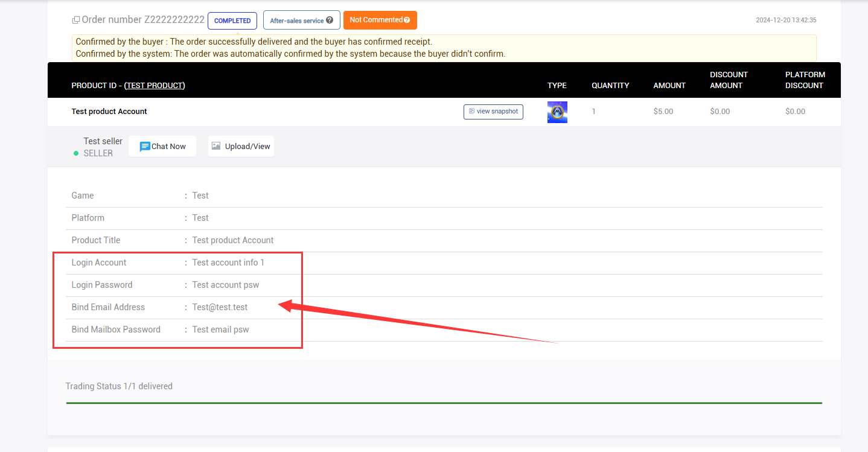Click the picture icon in Upload/View
868x452 pixels.
(216, 146)
